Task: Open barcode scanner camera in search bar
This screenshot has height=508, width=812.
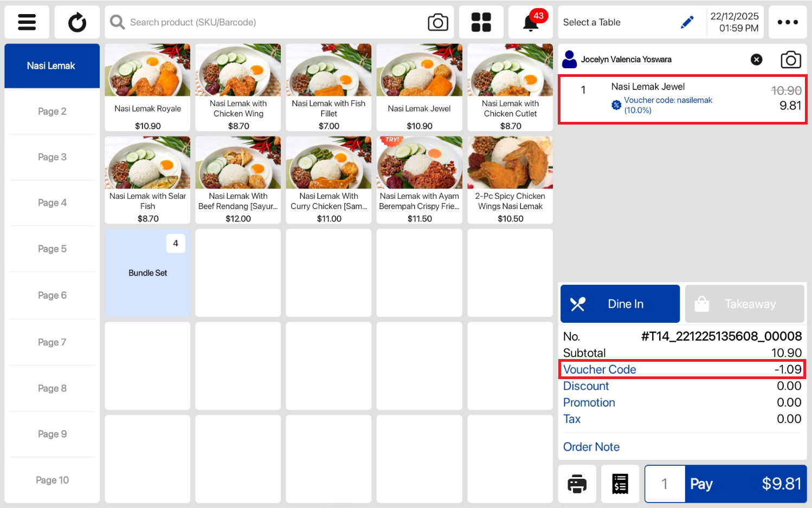Action: [x=437, y=22]
